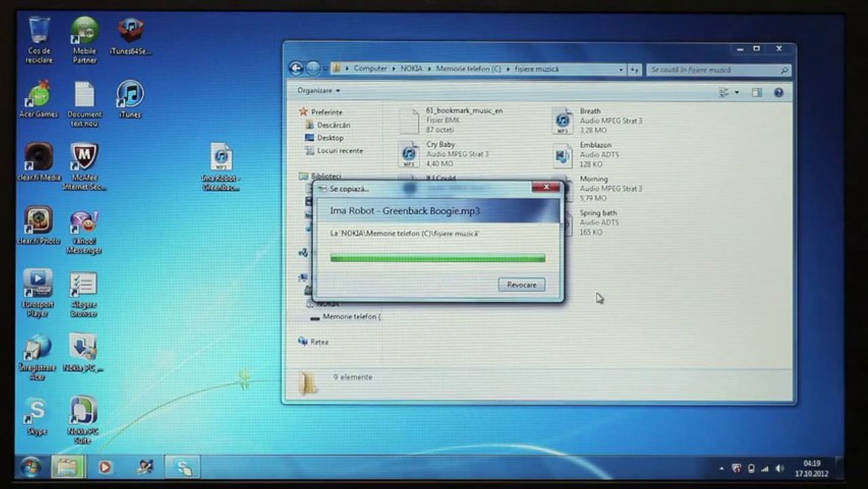Open the Înregistrare Acer shortcut

[x=37, y=356]
